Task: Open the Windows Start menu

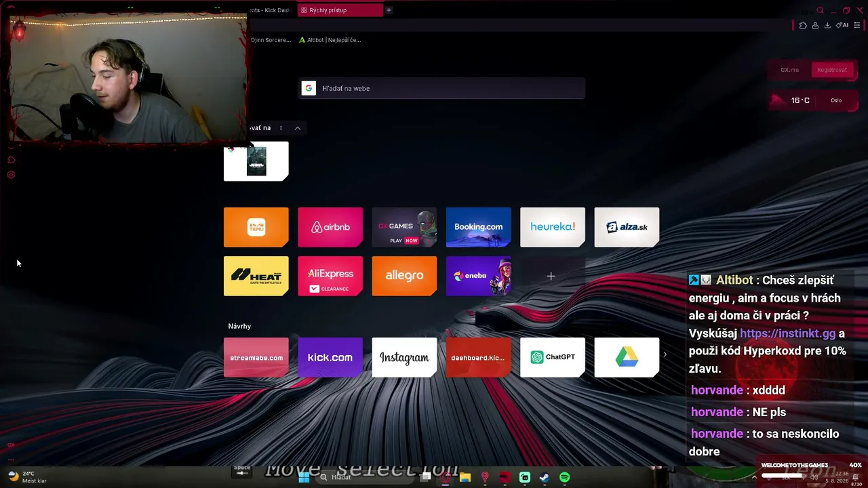Action: click(x=304, y=477)
